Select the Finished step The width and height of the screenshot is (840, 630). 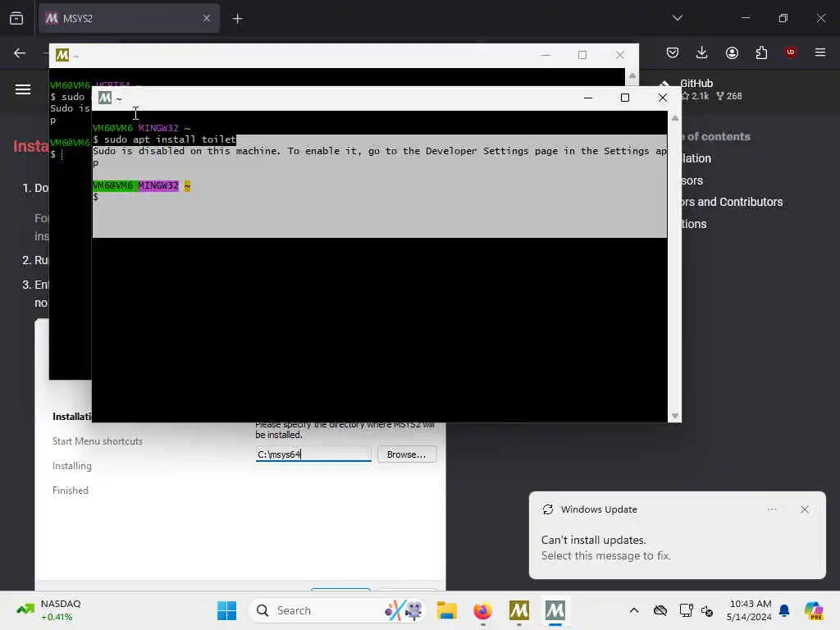(x=71, y=491)
